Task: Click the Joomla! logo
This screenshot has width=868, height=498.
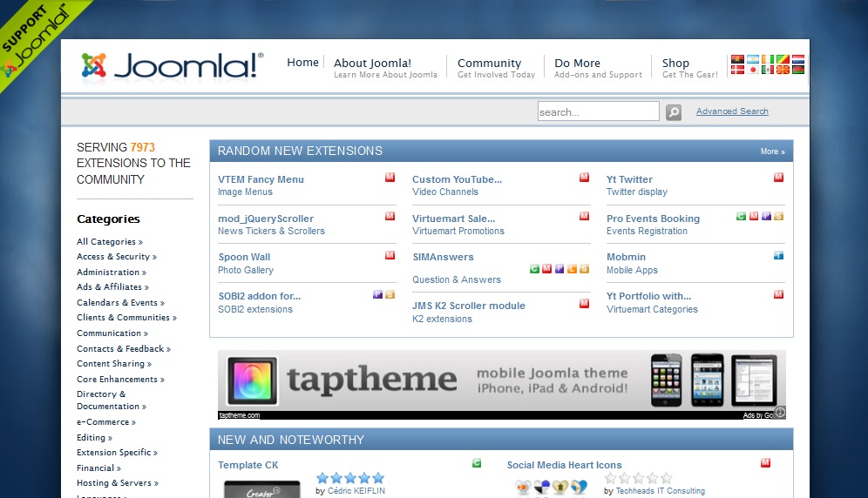Action: [x=173, y=65]
